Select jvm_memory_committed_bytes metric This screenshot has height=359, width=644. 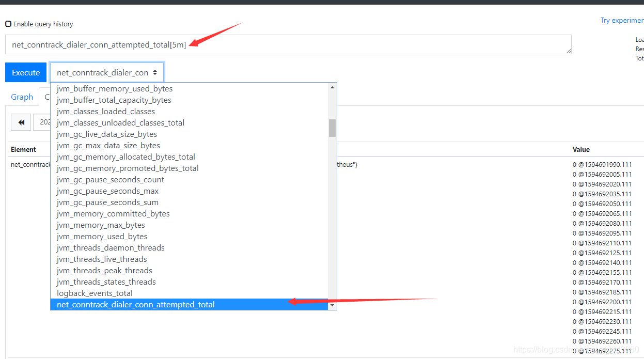coord(190,213)
